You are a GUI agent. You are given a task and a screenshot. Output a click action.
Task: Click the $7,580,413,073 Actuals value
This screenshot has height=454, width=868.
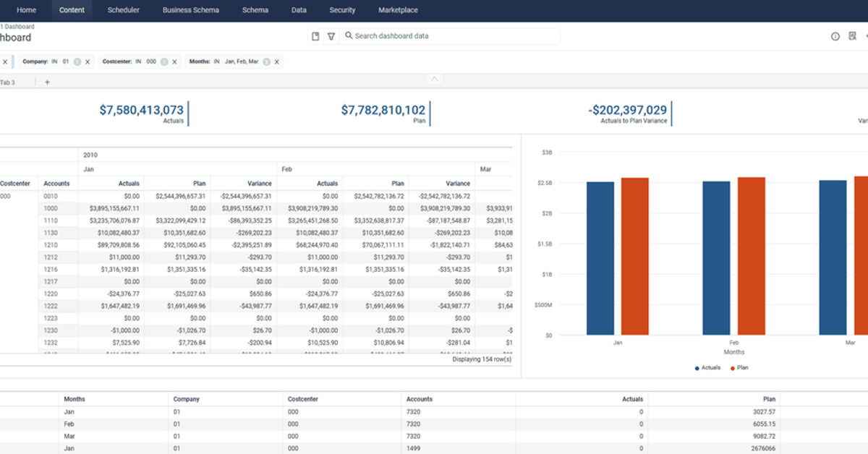[x=142, y=110]
